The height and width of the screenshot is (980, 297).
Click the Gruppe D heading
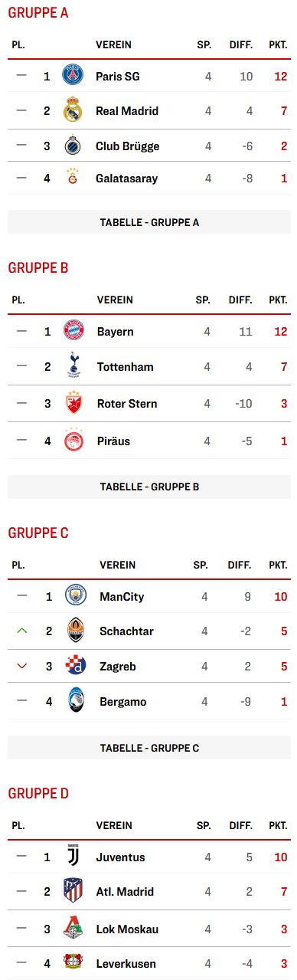(38, 793)
